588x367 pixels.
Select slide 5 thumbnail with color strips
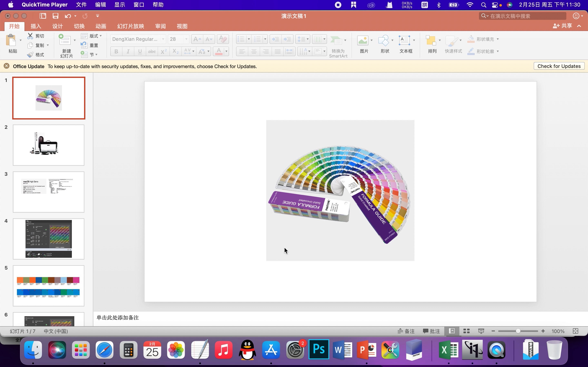click(49, 286)
